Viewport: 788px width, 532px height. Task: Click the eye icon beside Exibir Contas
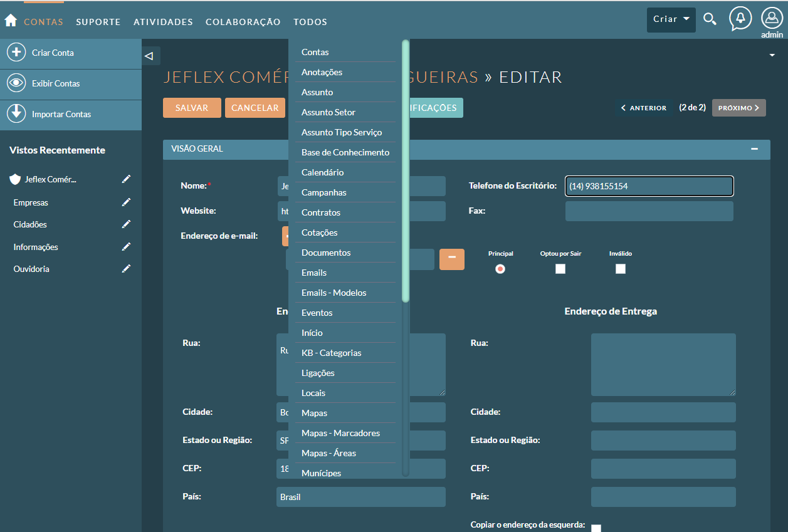[16, 83]
